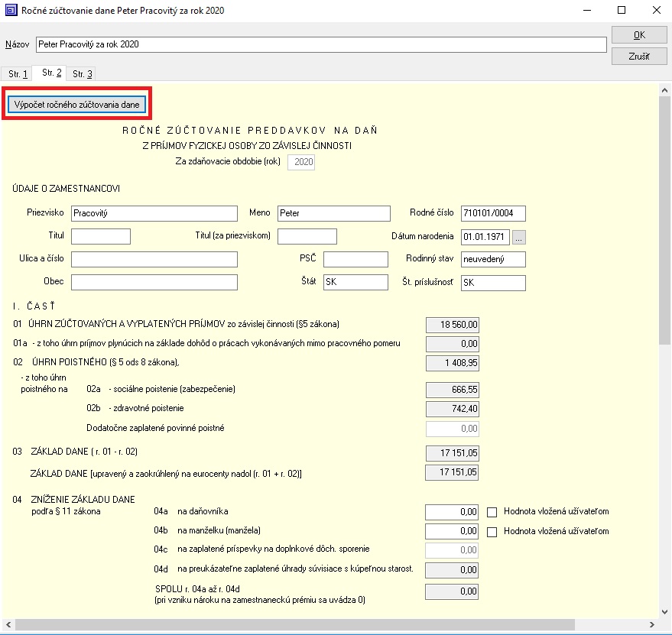Click the horizontal scrollbar right arrow

[x=652, y=625]
